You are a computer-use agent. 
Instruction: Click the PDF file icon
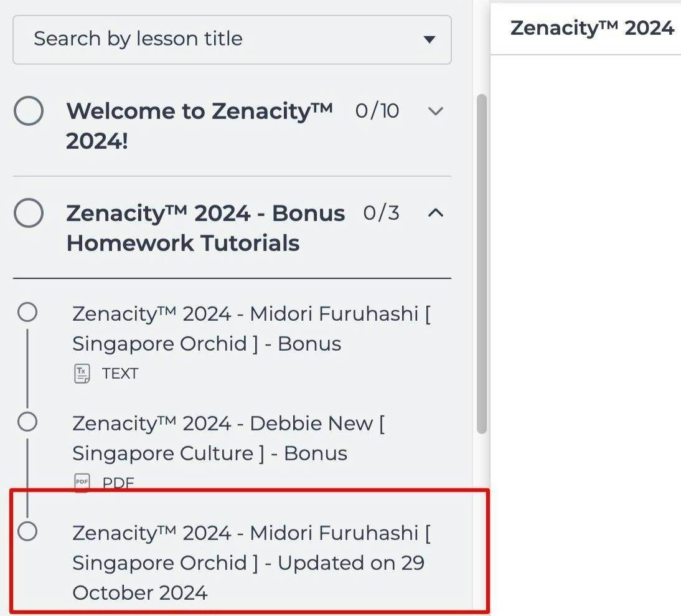[82, 482]
